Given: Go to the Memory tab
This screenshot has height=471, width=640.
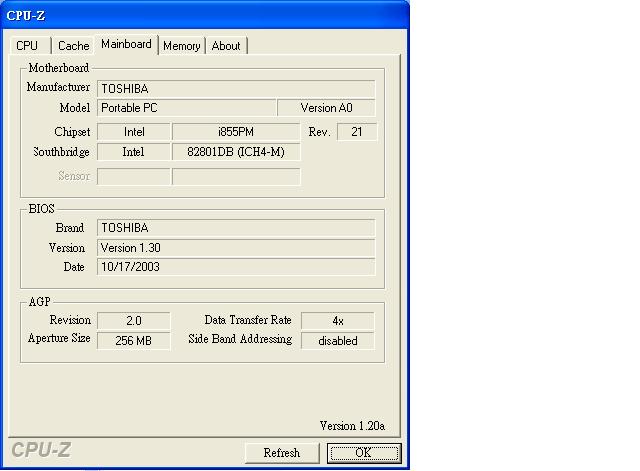Looking at the screenshot, I should coord(182,46).
